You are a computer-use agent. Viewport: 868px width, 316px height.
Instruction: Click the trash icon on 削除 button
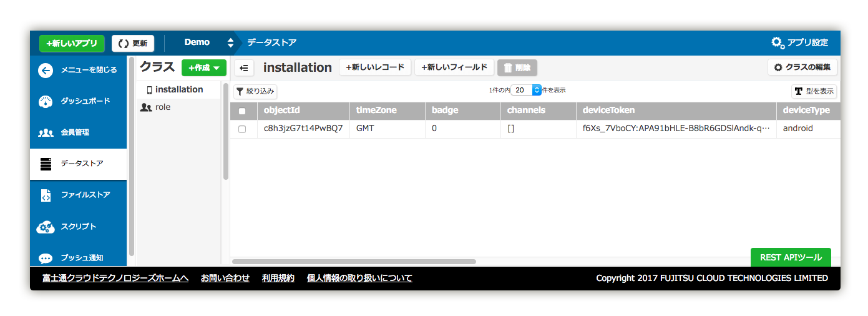(x=508, y=67)
